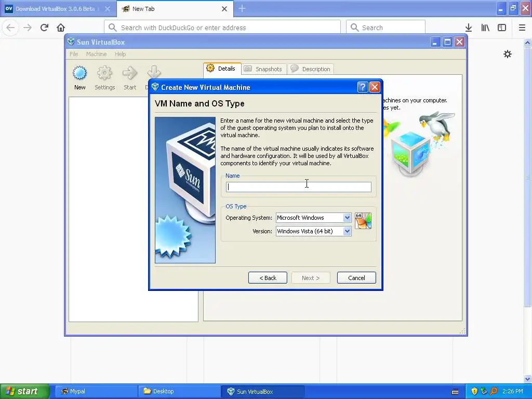Minimize the Sun VirtualBox window

click(x=435, y=42)
